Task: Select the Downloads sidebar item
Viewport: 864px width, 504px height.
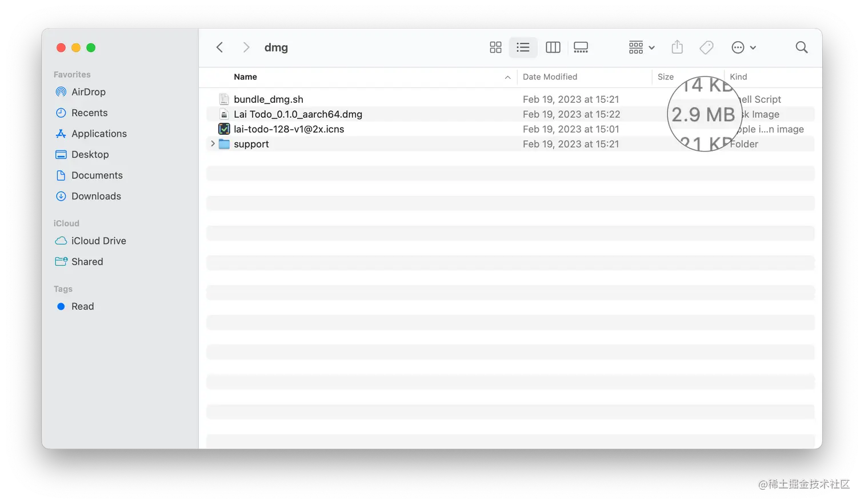Action: click(x=96, y=197)
